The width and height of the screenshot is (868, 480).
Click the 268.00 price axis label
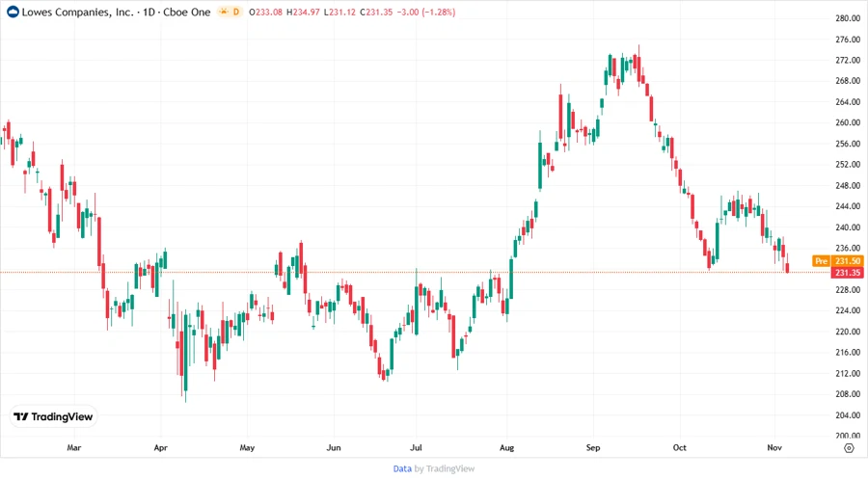point(848,81)
